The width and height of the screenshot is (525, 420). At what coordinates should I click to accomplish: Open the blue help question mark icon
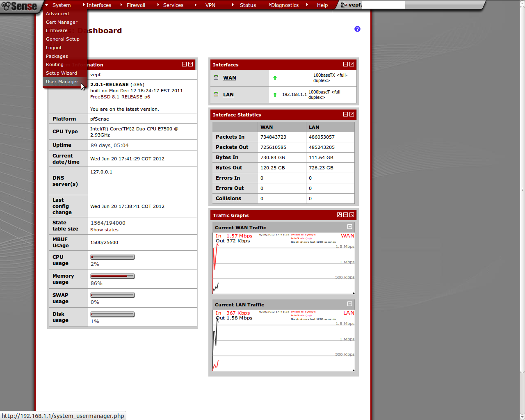tap(357, 29)
